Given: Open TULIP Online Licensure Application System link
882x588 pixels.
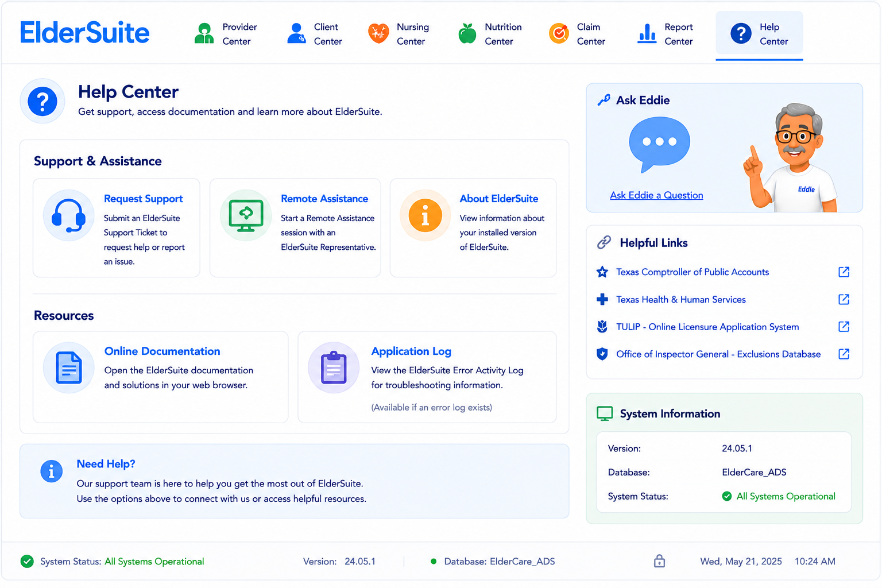Looking at the screenshot, I should point(707,327).
